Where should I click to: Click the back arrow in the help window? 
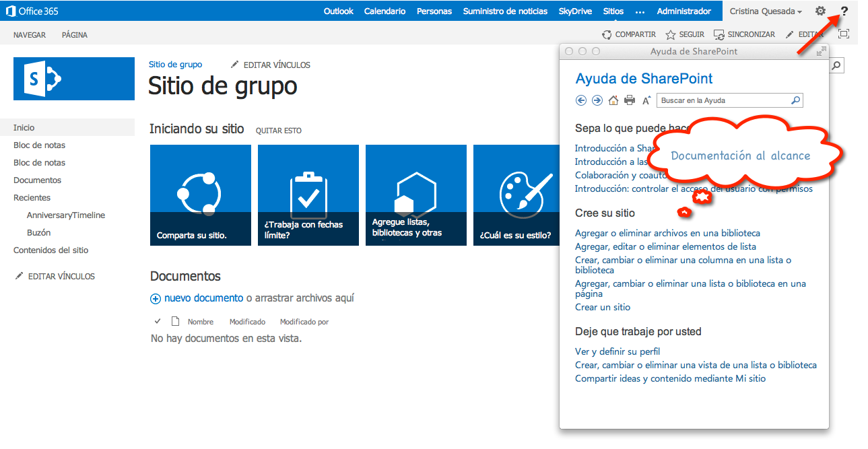tap(580, 100)
